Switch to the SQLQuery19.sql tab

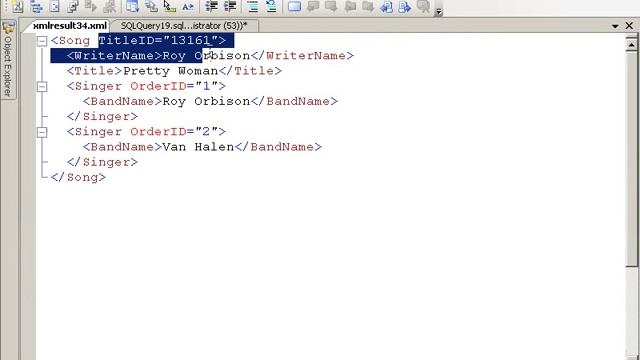184,25
